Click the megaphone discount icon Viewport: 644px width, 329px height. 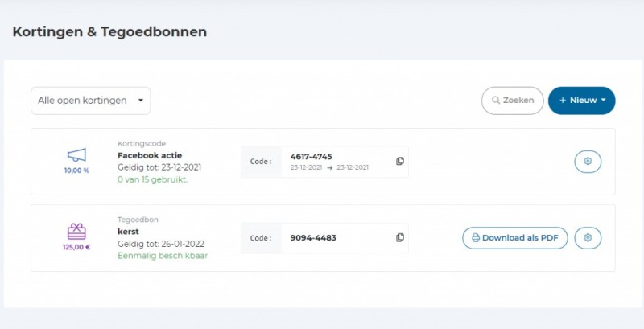point(76,154)
